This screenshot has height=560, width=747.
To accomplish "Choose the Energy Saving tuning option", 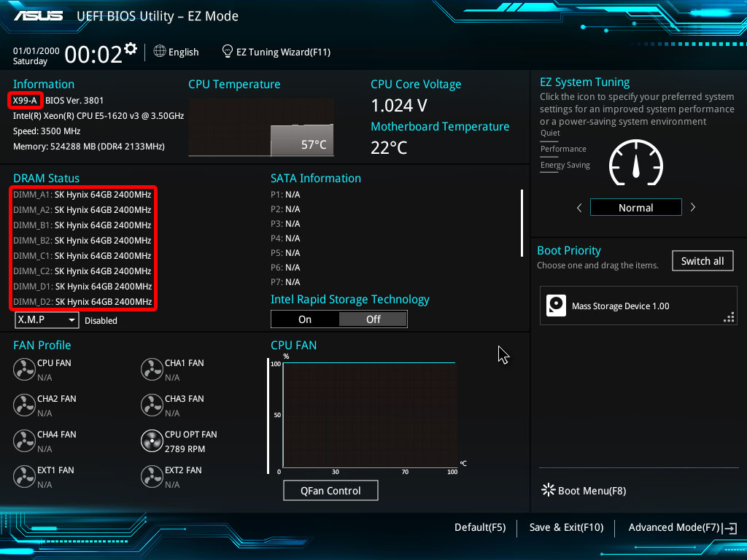I will tap(565, 166).
